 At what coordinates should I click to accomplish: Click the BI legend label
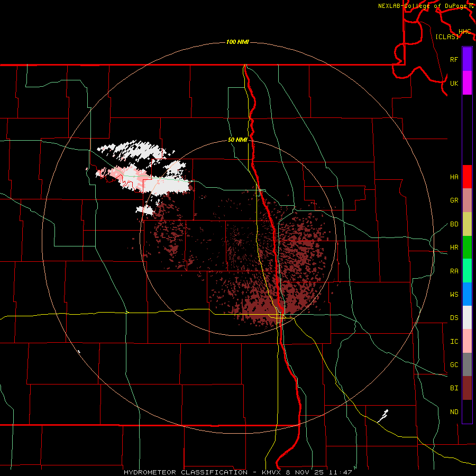click(454, 388)
